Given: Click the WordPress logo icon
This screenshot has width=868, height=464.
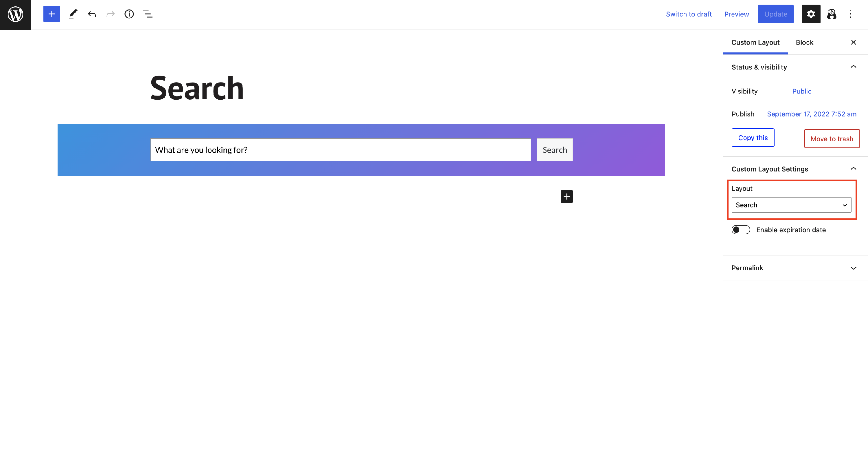Looking at the screenshot, I should [16, 14].
